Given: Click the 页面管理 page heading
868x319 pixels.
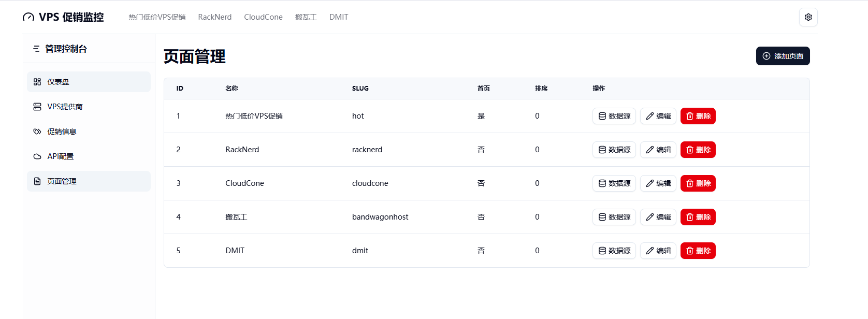Looking at the screenshot, I should pyautogui.click(x=195, y=56).
